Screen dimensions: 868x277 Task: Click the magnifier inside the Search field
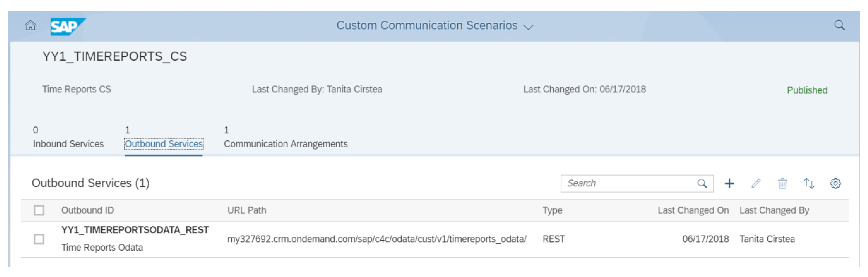click(702, 183)
